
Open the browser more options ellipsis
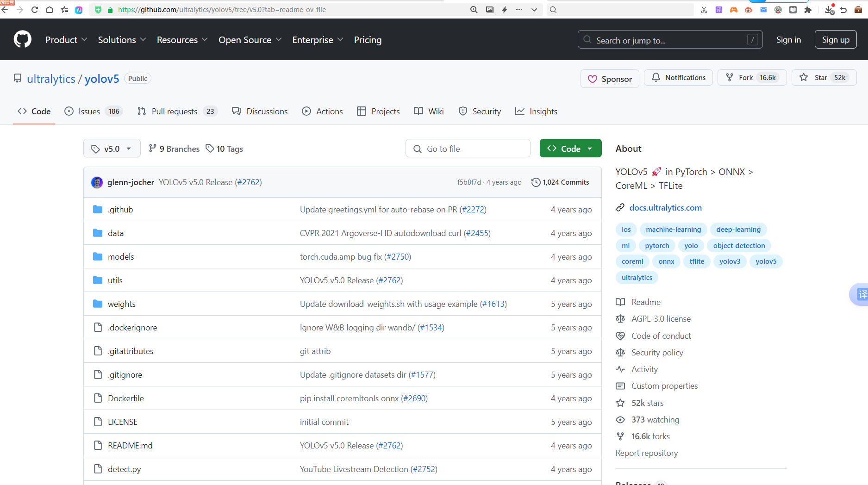click(519, 10)
